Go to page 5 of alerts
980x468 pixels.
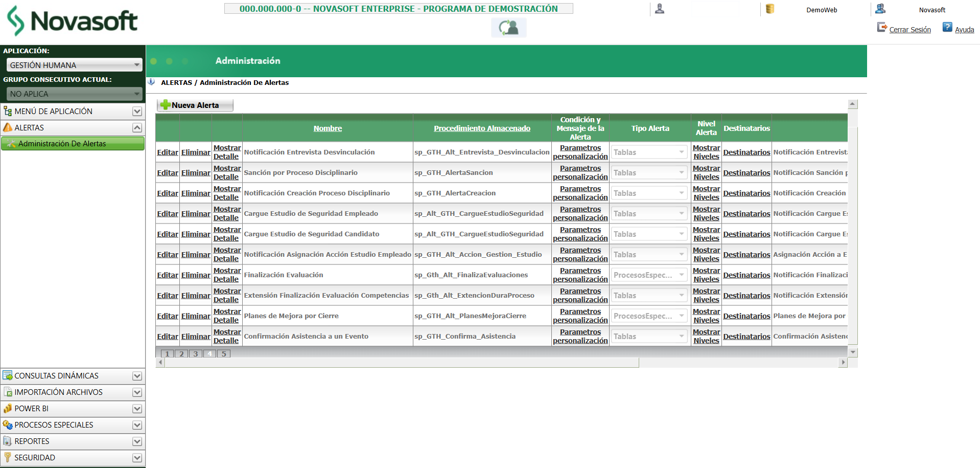[224, 353]
